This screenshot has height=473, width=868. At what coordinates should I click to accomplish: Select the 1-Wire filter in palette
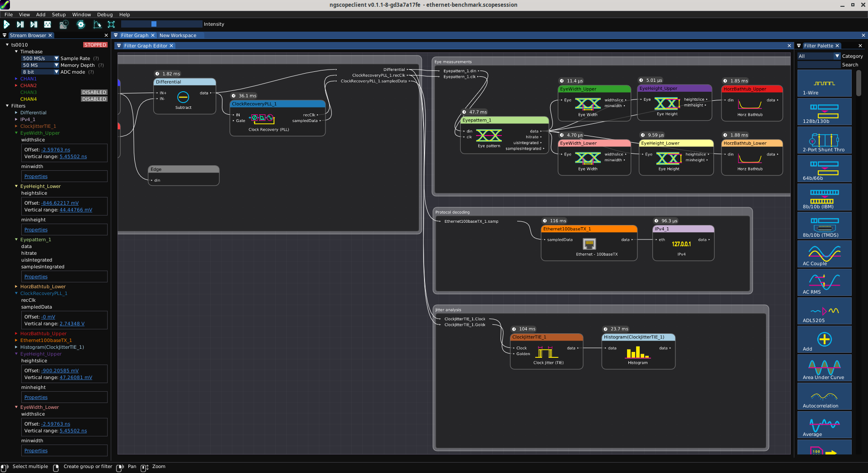click(x=824, y=84)
